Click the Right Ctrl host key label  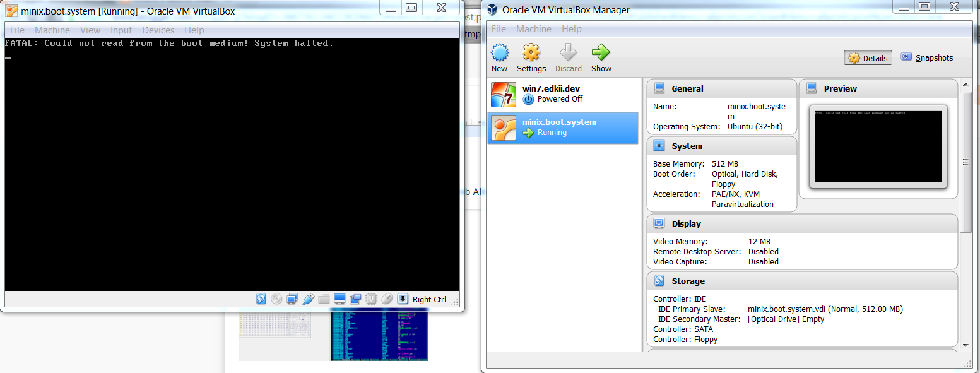429,299
